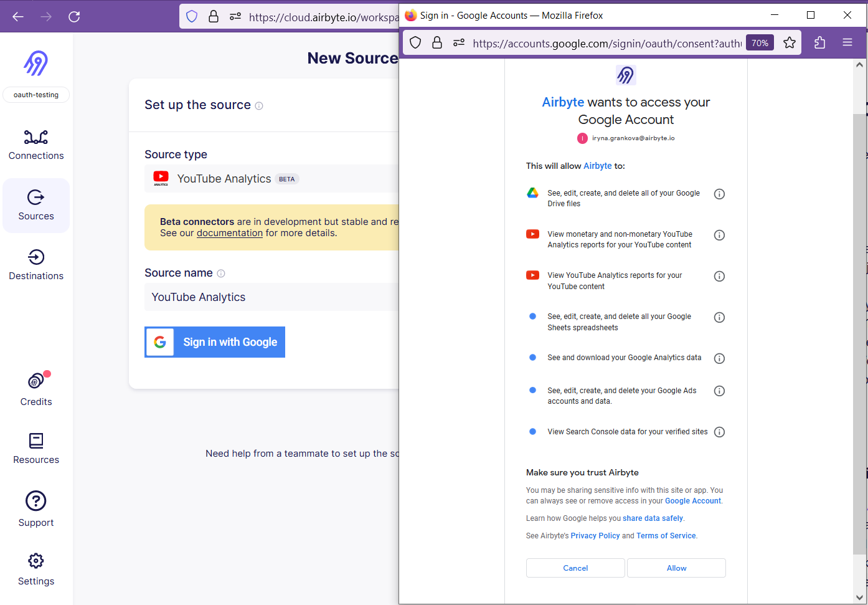868x605 pixels.
Task: Select the oauth-testing workspace
Action: click(35, 95)
